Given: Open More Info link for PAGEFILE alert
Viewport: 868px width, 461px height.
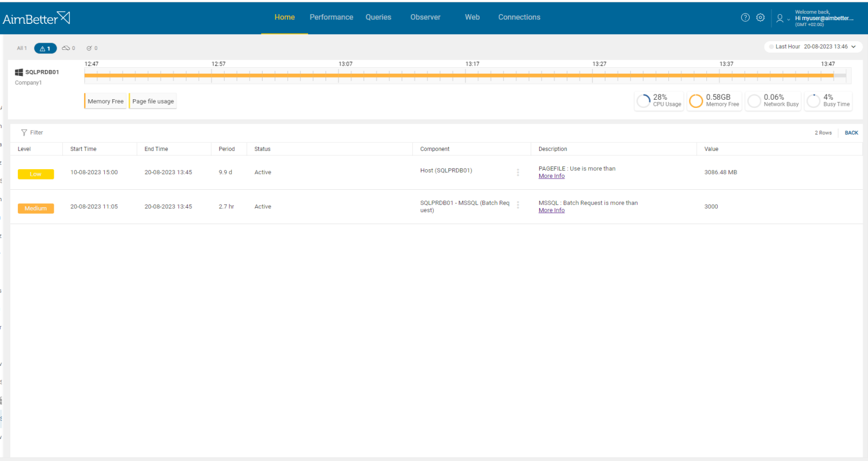Looking at the screenshot, I should point(552,176).
